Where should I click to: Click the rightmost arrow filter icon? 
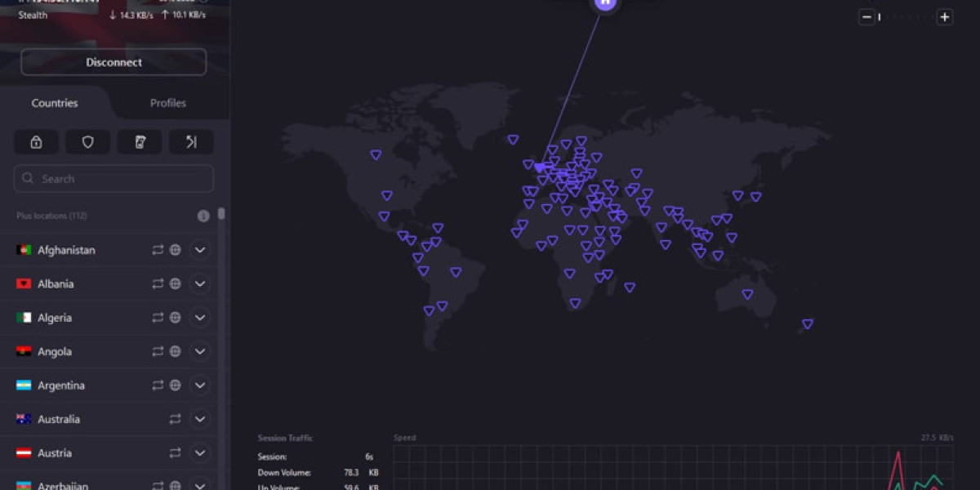pos(190,141)
